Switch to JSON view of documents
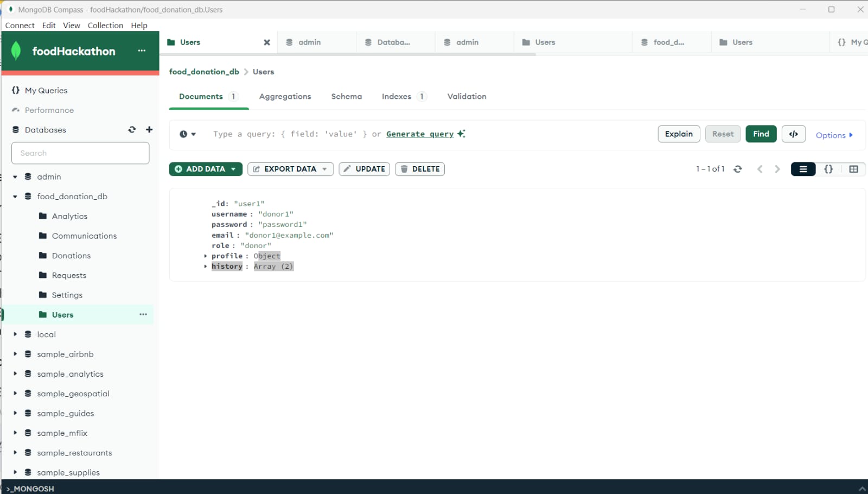 coord(828,169)
